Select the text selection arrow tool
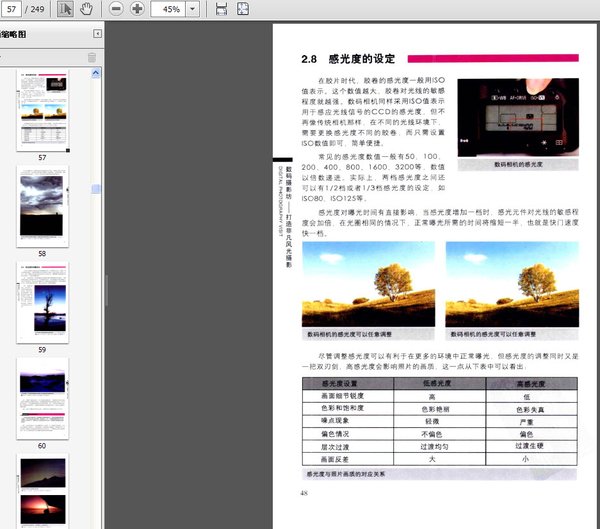Viewport: 600px width, 529px height. pyautogui.click(x=66, y=9)
